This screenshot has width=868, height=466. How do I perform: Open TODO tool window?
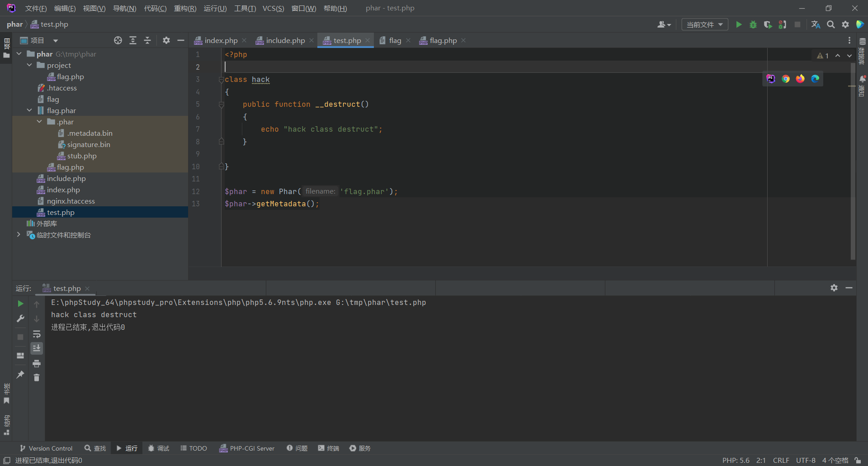click(x=194, y=448)
